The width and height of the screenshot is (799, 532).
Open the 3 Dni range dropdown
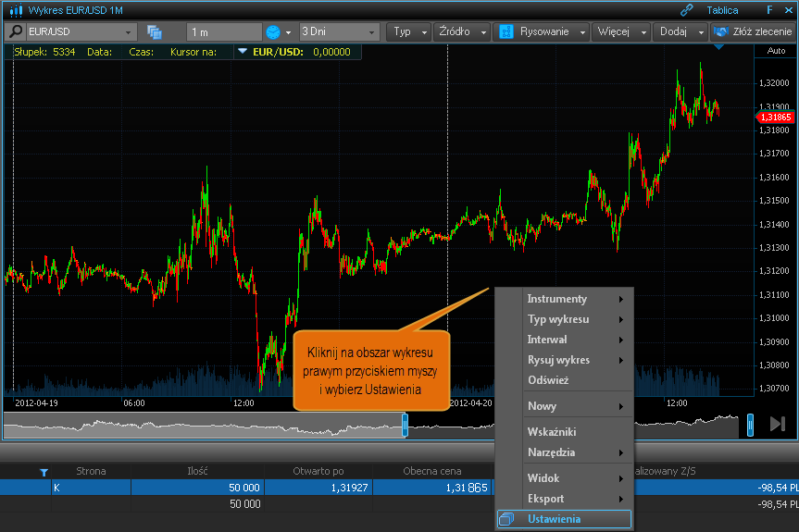[x=339, y=32]
